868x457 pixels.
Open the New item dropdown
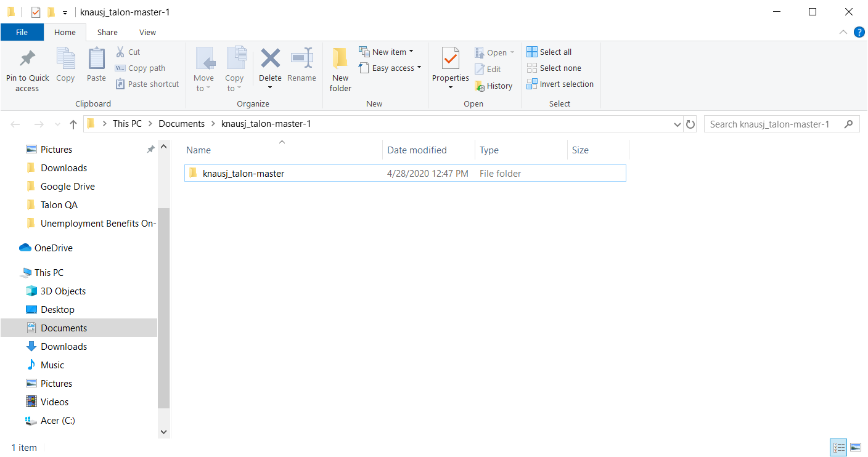coord(387,52)
